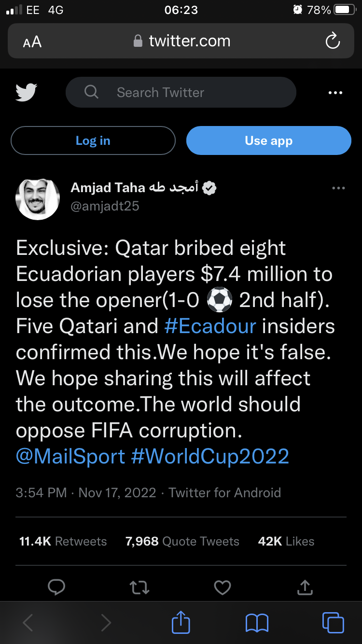The height and width of the screenshot is (644, 362).
Task: Tap the reply speech bubble icon
Action: click(x=56, y=587)
